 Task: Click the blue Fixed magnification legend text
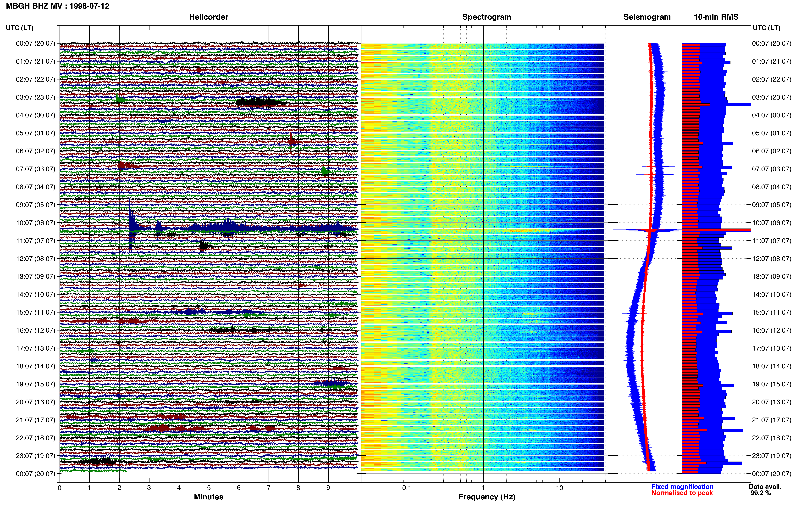point(682,487)
